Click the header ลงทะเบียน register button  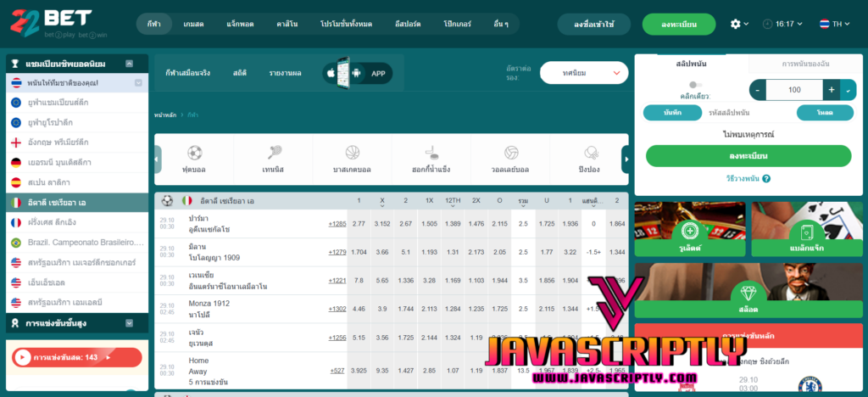679,24
